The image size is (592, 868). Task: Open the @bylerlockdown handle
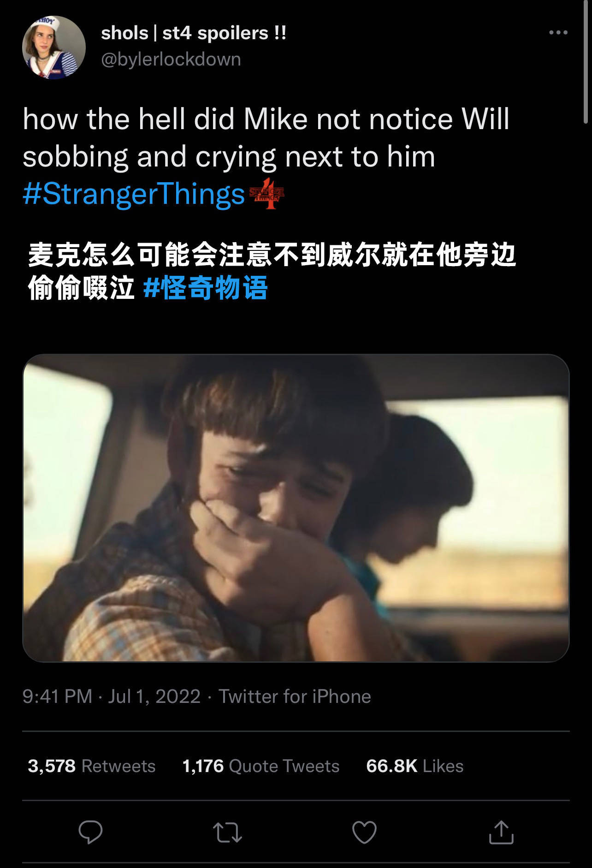click(x=171, y=59)
